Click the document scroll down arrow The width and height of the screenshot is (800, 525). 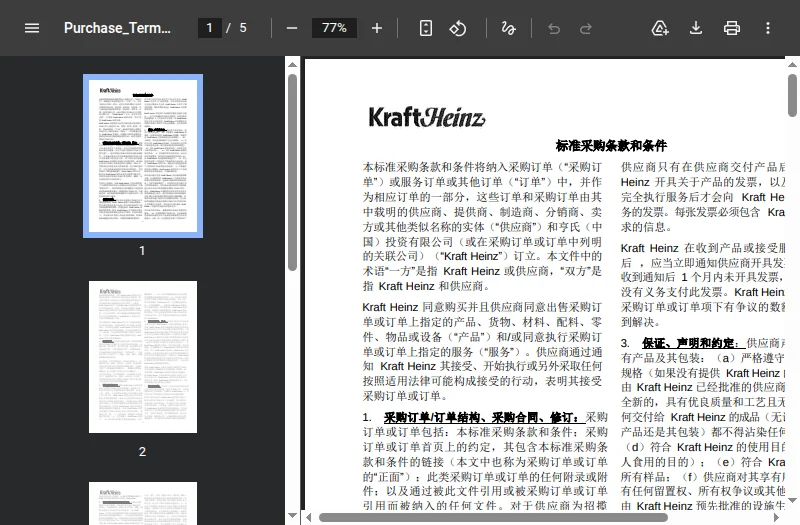coord(792,501)
